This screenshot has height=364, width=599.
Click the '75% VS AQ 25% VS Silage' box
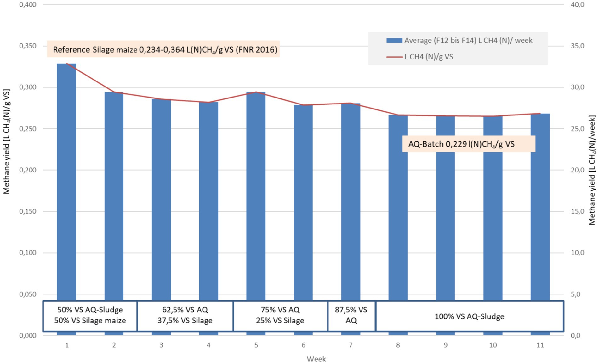pyautogui.click(x=280, y=316)
